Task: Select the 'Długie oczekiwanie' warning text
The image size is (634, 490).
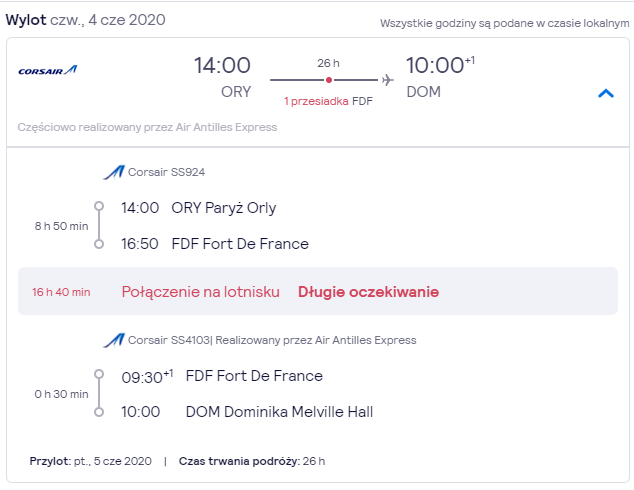Action: 368,292
